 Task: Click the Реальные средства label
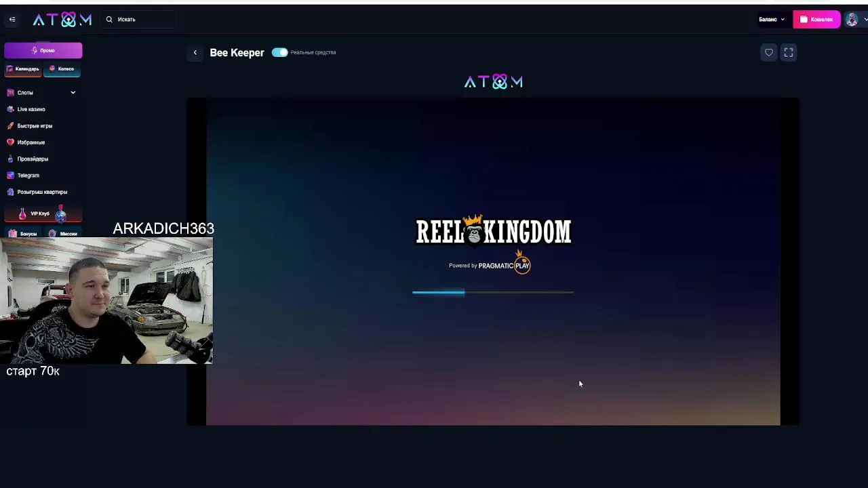[x=313, y=53]
